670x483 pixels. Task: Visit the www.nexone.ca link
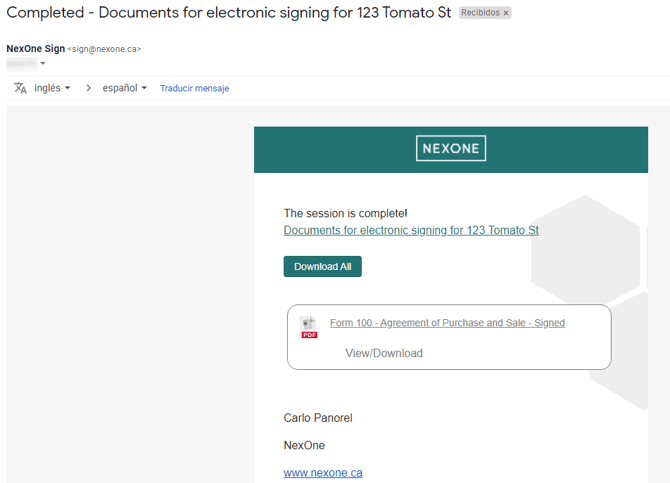point(323,472)
